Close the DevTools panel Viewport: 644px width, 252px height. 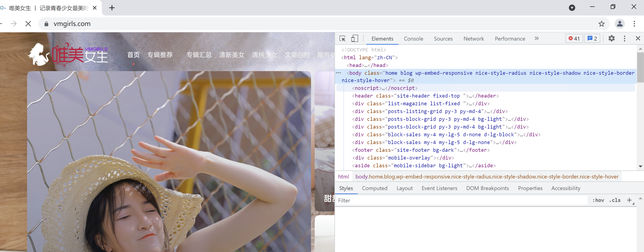(x=638, y=38)
